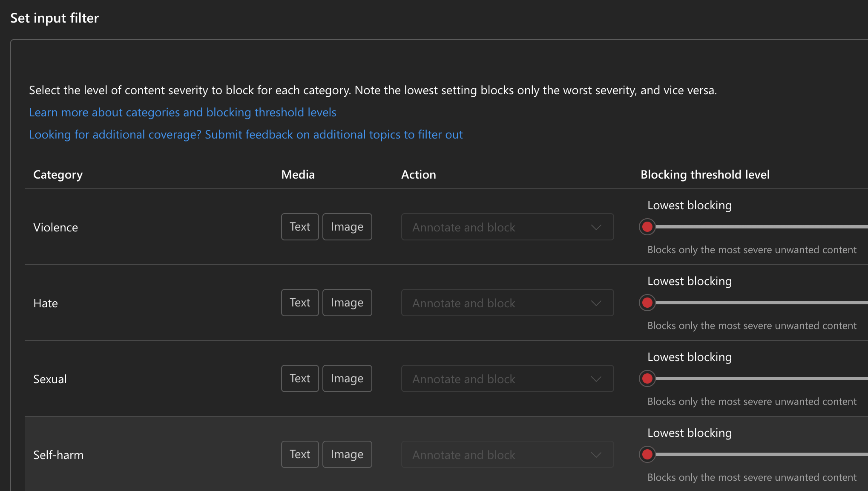Click the severity description under Hate slider
Screen dimensions: 868x491
click(x=752, y=326)
